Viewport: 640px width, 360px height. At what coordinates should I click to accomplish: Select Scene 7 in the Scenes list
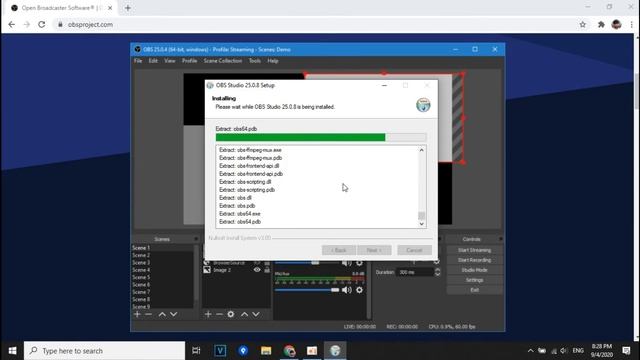point(162,292)
